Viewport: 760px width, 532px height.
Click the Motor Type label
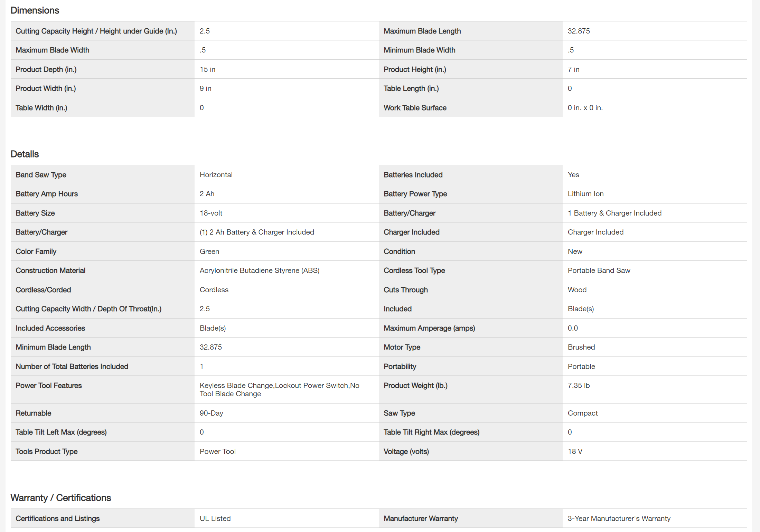point(402,347)
